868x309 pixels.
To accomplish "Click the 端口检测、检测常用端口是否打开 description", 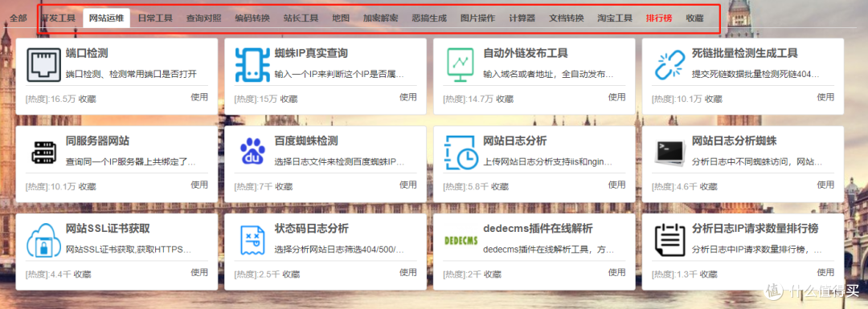I will click(131, 74).
